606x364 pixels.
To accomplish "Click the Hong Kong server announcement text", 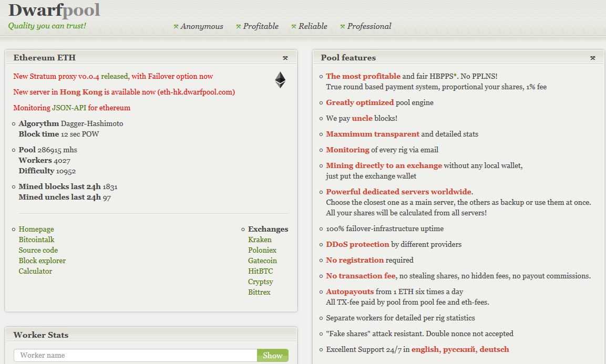I will point(124,92).
